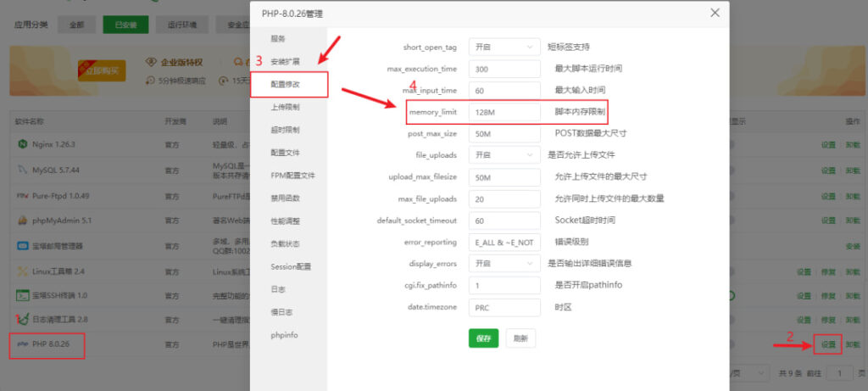The width and height of the screenshot is (868, 391).
Task: Click the 宝塔SSH终端 terminal icon
Action: [x=22, y=295]
